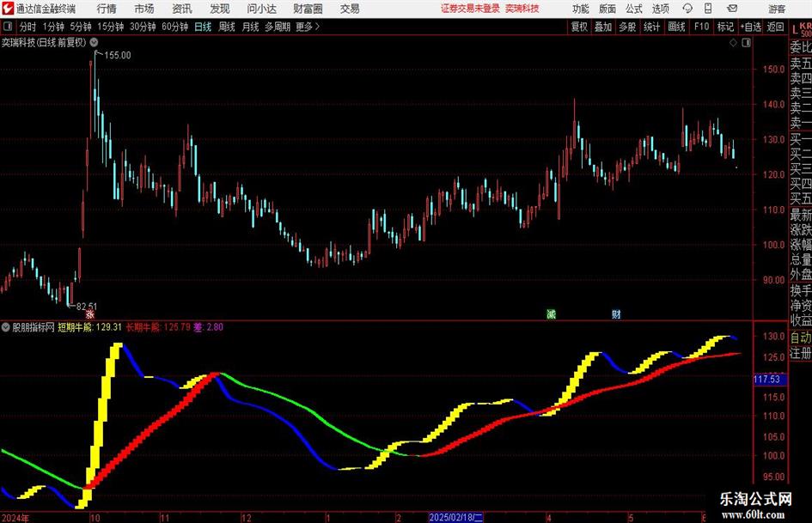Click the 多股 multi-stock button
Viewport: 812px width, 523px height.
coord(627,27)
